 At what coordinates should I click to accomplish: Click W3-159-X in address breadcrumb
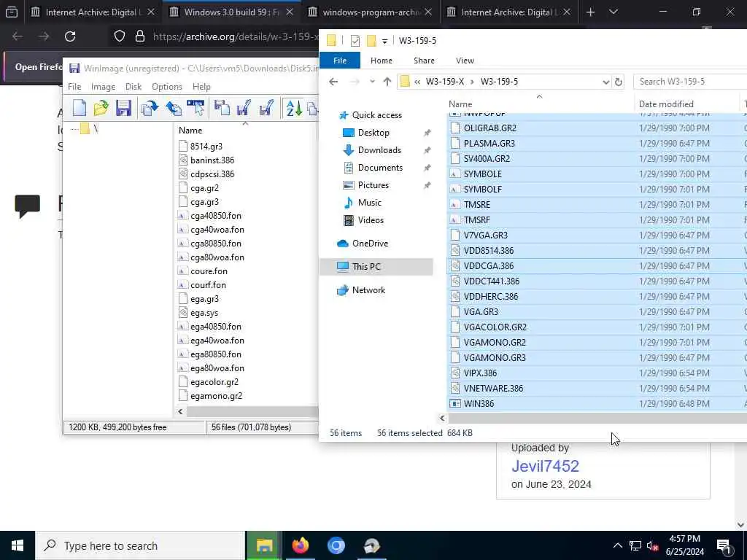445,82
